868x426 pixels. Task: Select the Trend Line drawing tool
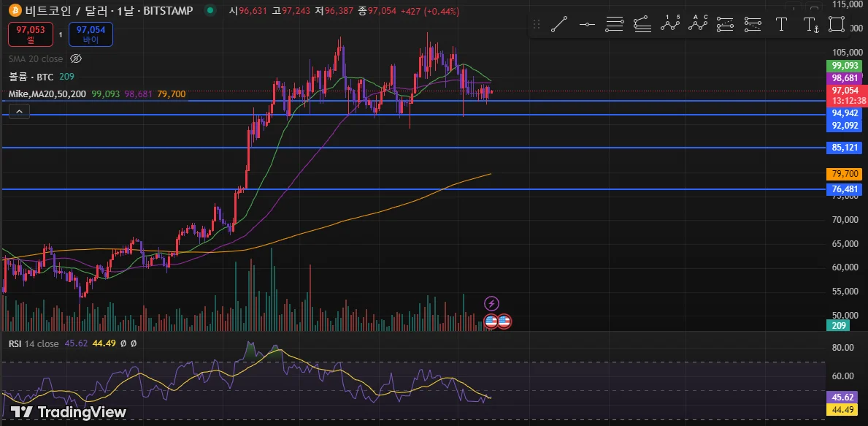click(559, 24)
